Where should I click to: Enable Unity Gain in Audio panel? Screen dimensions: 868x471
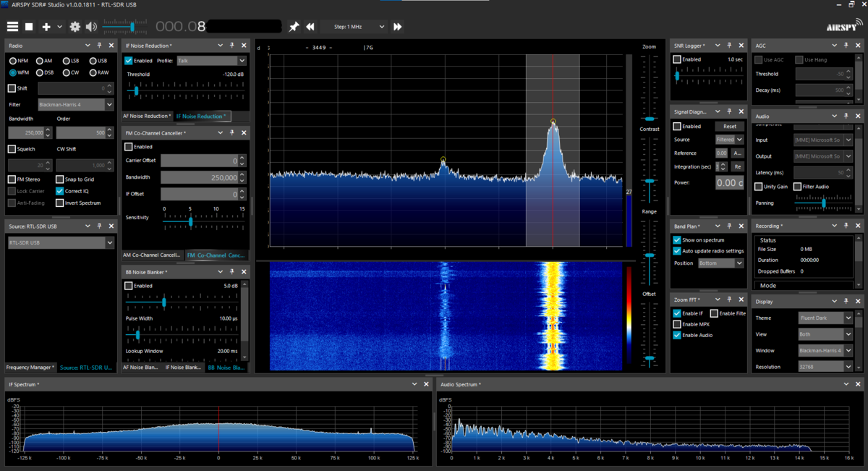[x=759, y=187]
